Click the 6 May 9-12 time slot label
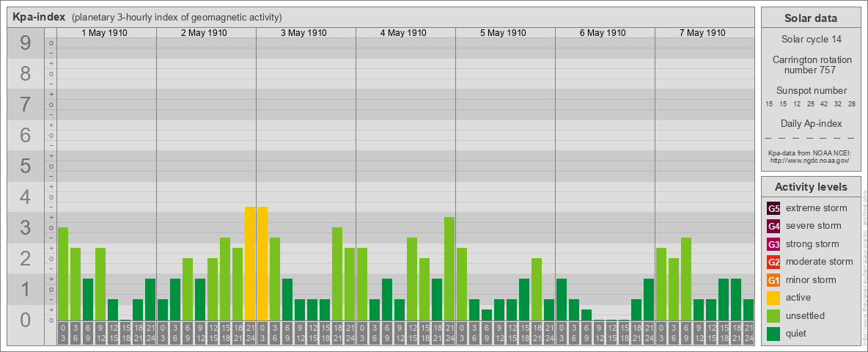The width and height of the screenshot is (868, 352). [598, 333]
